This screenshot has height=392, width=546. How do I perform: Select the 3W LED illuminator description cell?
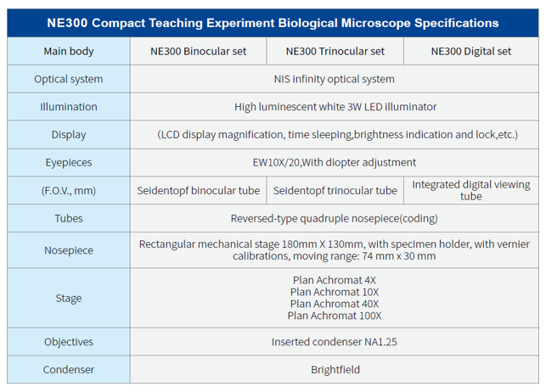pyautogui.click(x=335, y=107)
